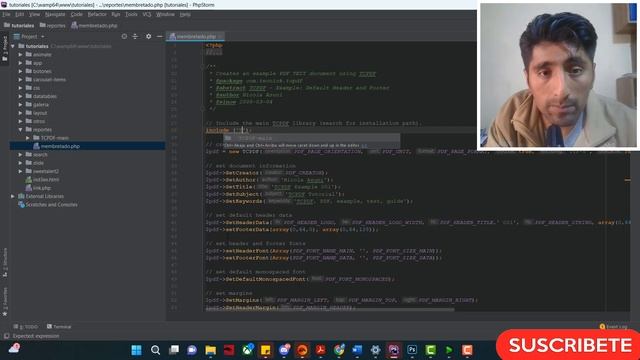The height and width of the screenshot is (360, 640).
Task: Open the Favorites side tool tab
Action: [4, 301]
